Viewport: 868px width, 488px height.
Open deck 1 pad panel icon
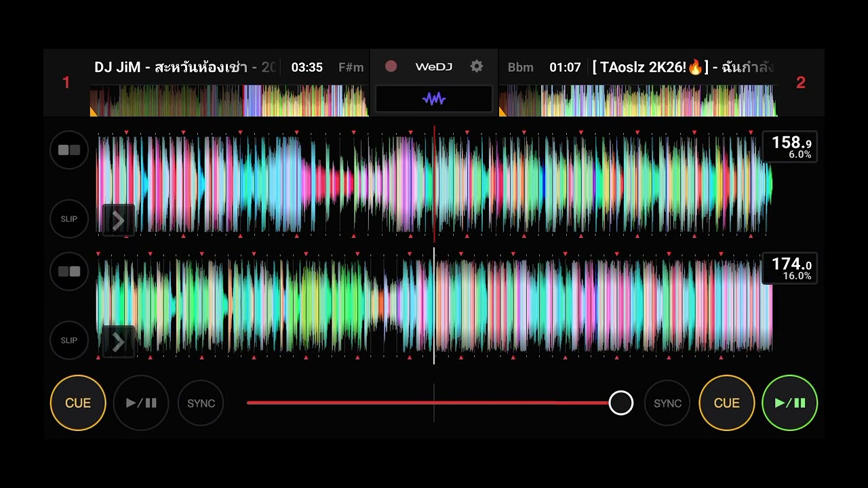tap(69, 150)
